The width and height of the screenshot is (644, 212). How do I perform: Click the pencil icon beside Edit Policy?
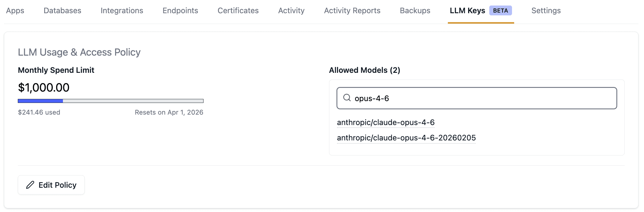pos(30,185)
